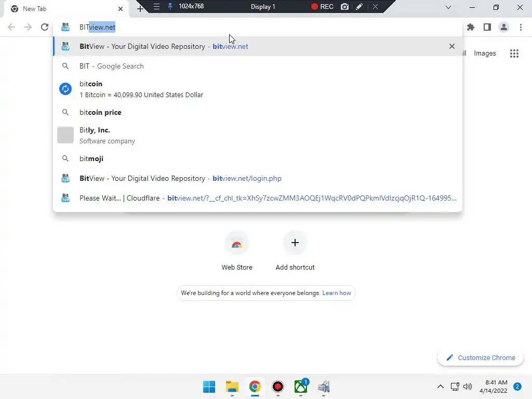Screen dimensions: 532x399
Task: Select the BitView - Your Digital Video Repository suggestion
Action: pos(258,46)
